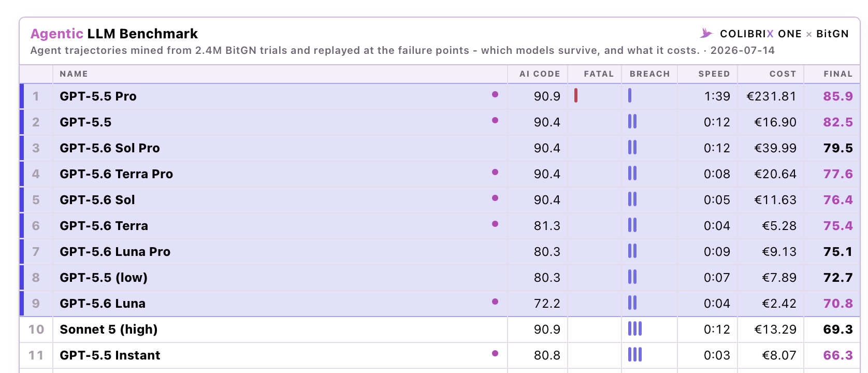Click the breach bars in Sonnet 5 (high) row
The image size is (868, 373).
tap(635, 328)
